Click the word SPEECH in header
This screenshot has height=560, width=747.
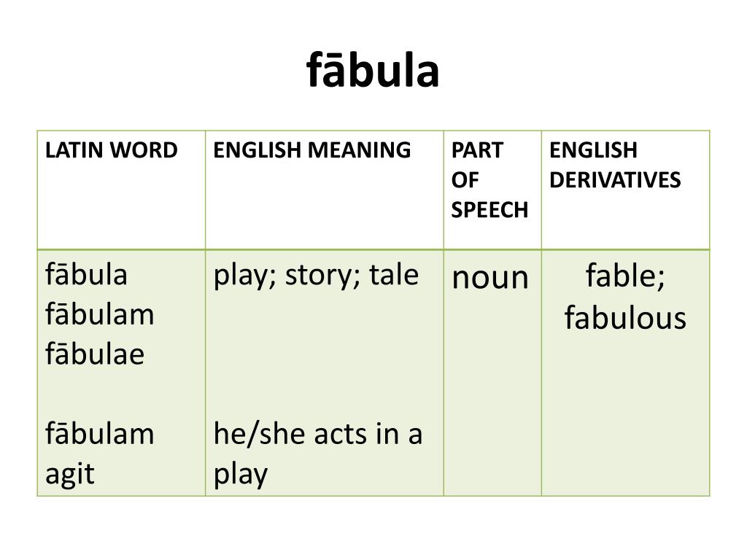pyautogui.click(x=489, y=210)
